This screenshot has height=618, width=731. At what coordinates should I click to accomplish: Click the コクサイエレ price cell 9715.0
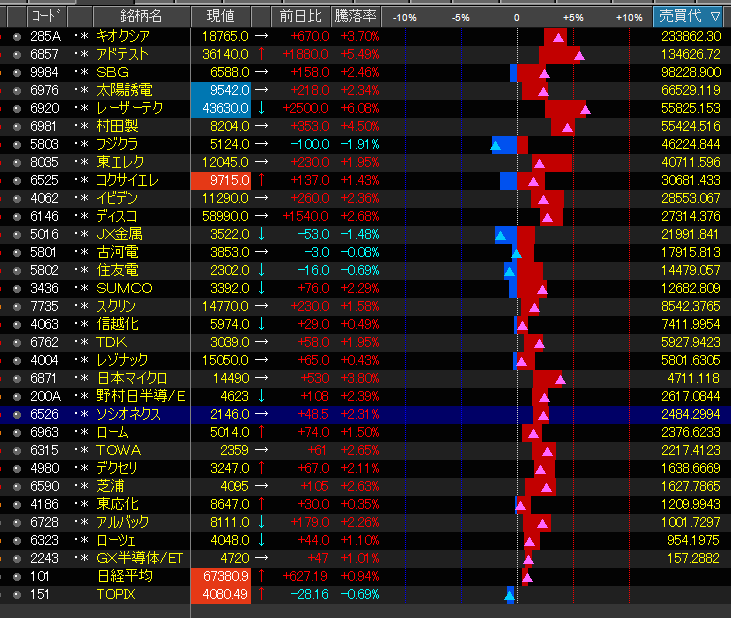point(221,180)
